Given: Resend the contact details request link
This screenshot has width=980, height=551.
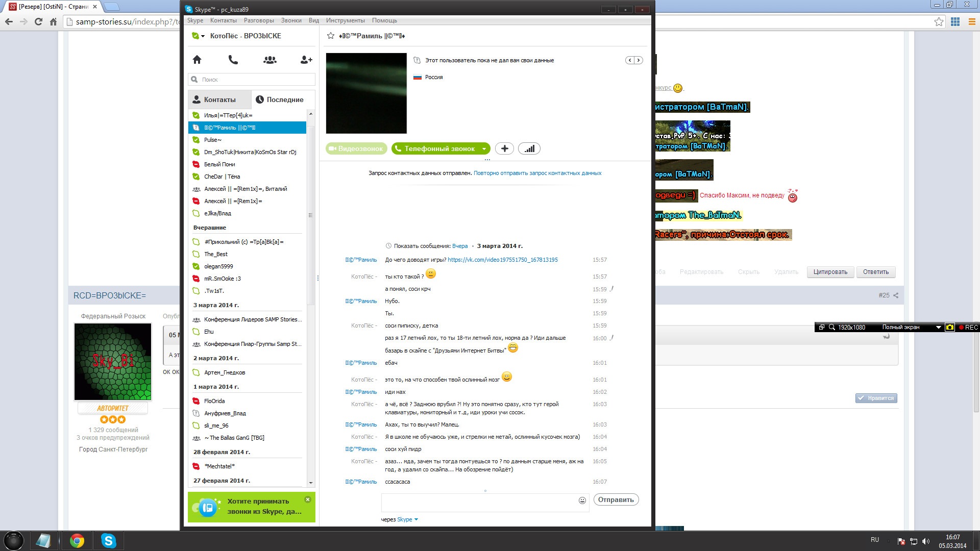Looking at the screenshot, I should click(537, 173).
